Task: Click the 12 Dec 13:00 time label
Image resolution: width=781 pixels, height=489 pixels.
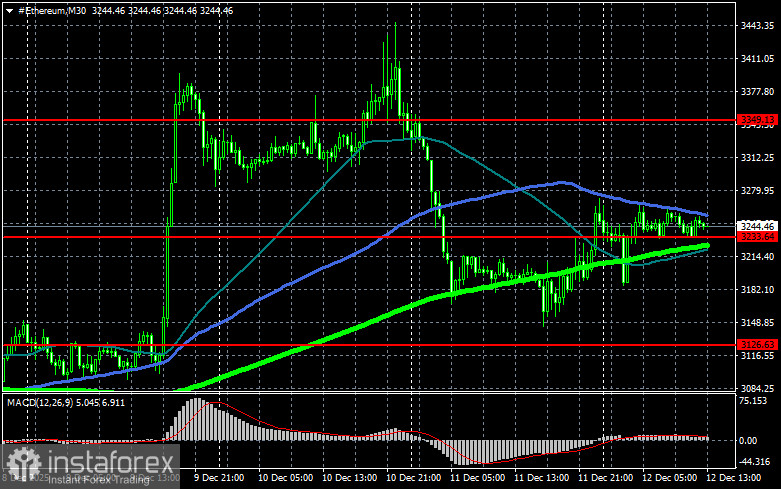Action: (733, 478)
